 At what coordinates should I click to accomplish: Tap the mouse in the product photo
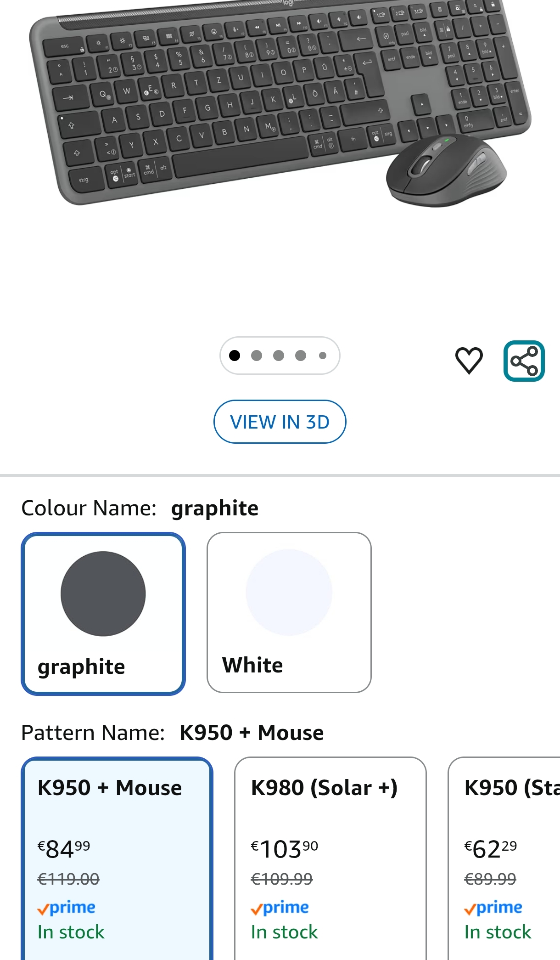(445, 171)
